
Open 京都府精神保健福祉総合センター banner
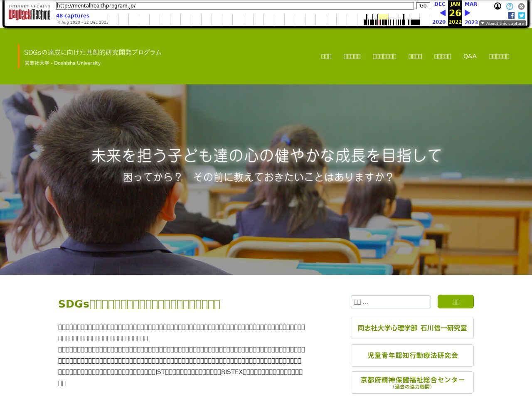[412, 382]
